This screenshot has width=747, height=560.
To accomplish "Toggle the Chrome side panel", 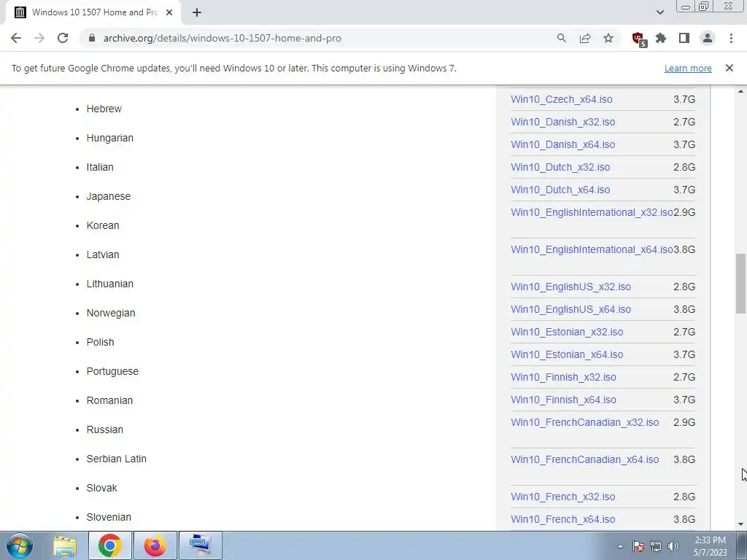I will click(x=684, y=38).
